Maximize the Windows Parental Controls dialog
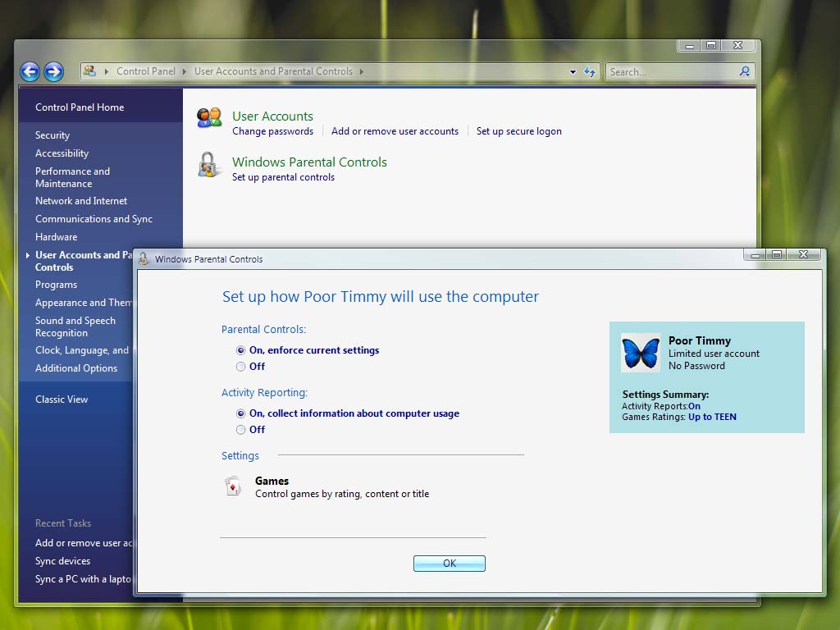This screenshot has height=630, width=840. point(776,254)
